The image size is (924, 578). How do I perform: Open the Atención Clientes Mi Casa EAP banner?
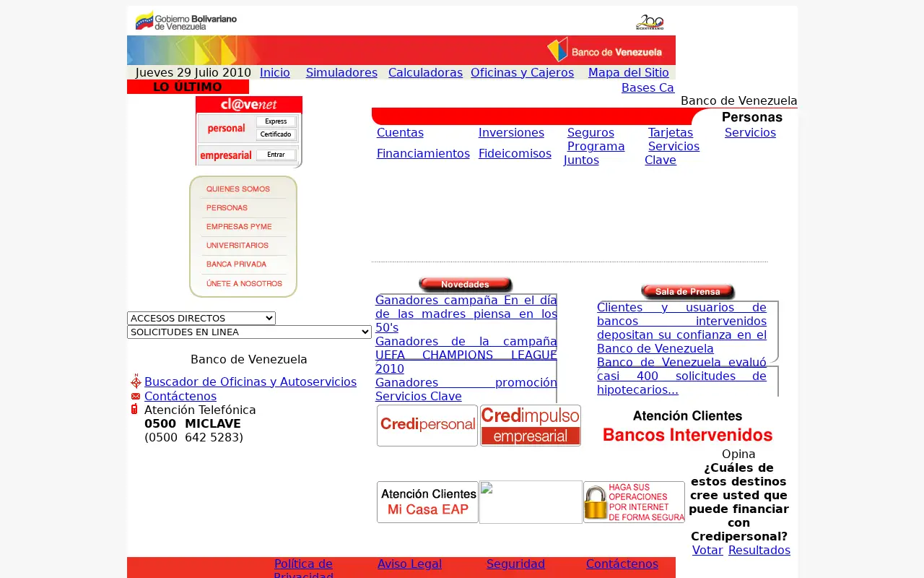(x=427, y=502)
